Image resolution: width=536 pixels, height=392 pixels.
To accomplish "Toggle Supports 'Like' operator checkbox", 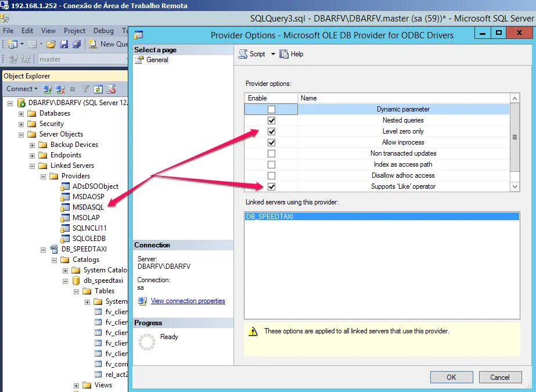I will 271,186.
